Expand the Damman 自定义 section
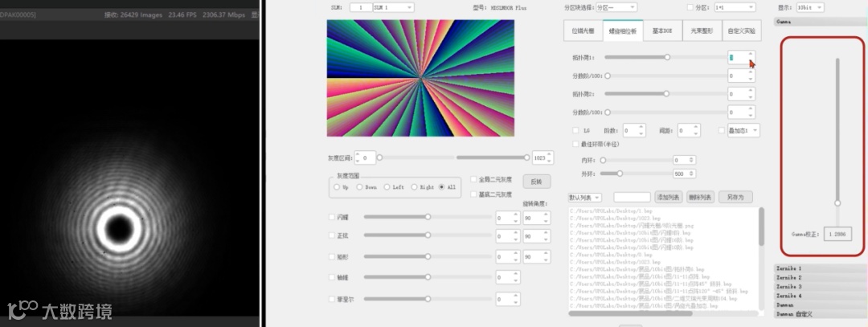 (x=819, y=314)
